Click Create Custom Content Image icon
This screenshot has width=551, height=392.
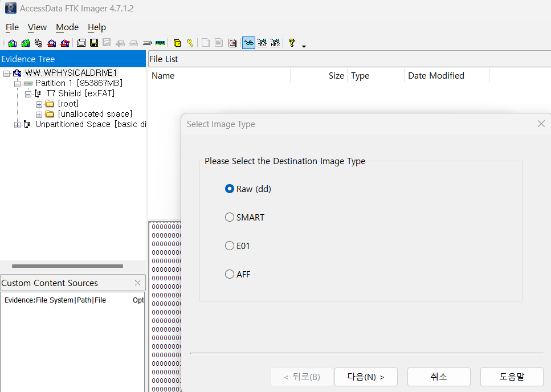point(133,43)
